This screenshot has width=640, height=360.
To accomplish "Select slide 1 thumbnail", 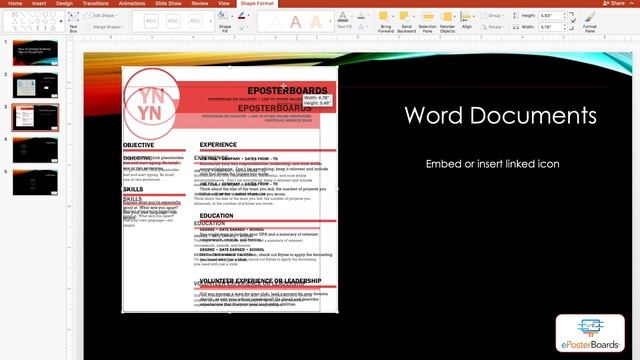I will [36, 53].
